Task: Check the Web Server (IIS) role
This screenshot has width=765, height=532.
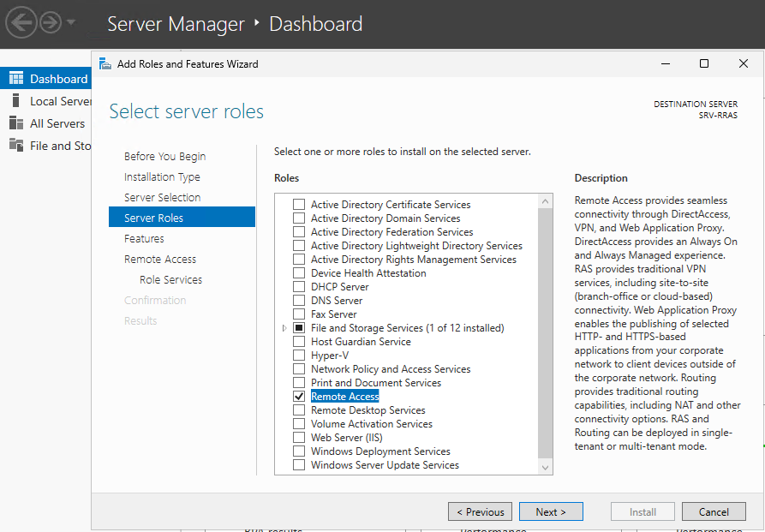Action: 299,438
